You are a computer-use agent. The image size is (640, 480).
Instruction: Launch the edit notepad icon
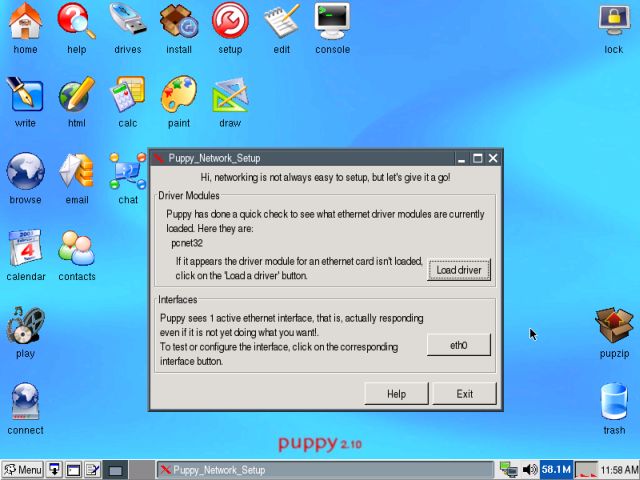click(282, 20)
